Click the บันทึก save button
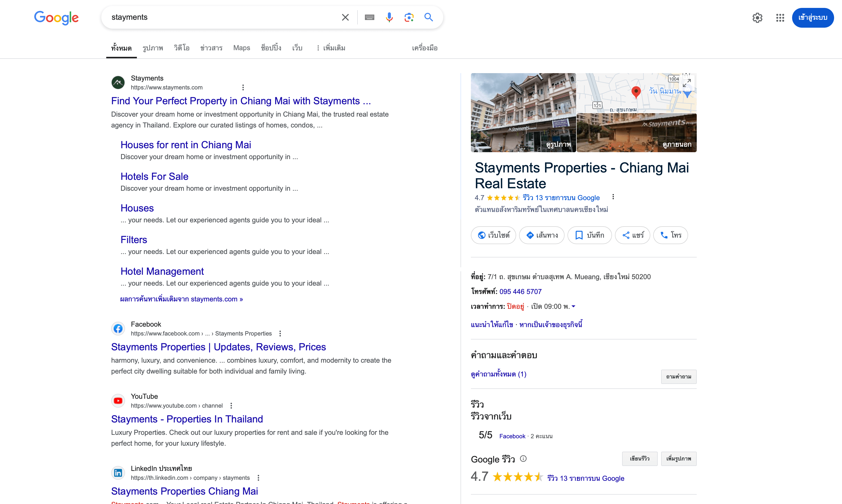Screen dimensions: 842x504 click(589, 235)
